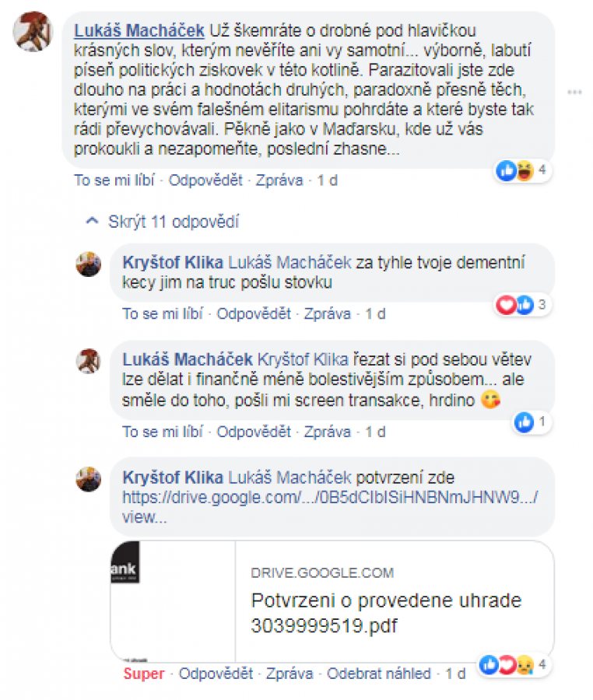Viewport: 593px width, 700px height.
Task: Open the 'Potvrzeni o provedene uhrade' PDF preview card
Action: (x=332, y=600)
